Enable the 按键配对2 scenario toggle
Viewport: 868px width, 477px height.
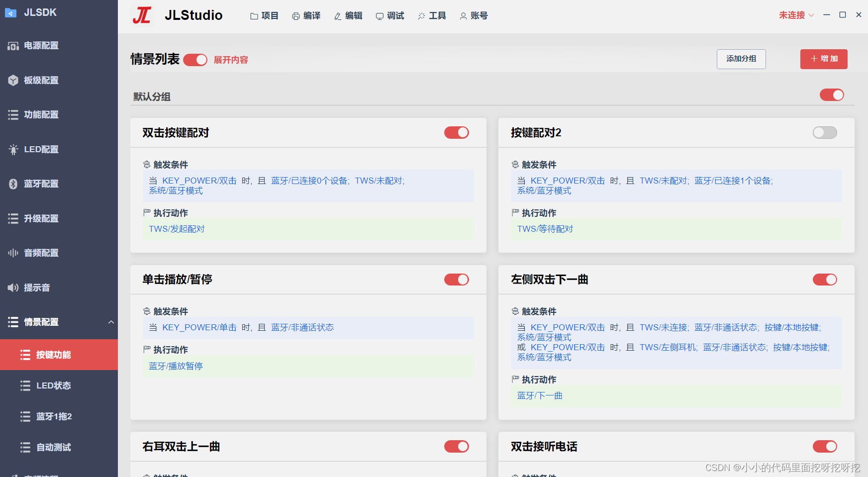click(x=824, y=132)
